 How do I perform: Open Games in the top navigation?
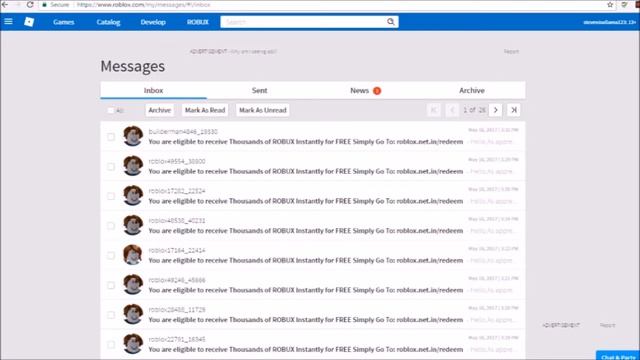point(64,22)
